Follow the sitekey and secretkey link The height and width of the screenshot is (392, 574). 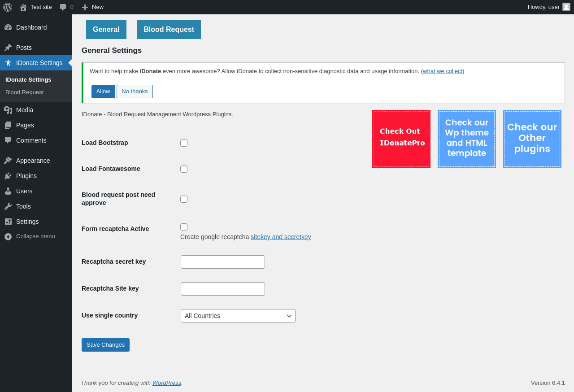click(x=281, y=237)
